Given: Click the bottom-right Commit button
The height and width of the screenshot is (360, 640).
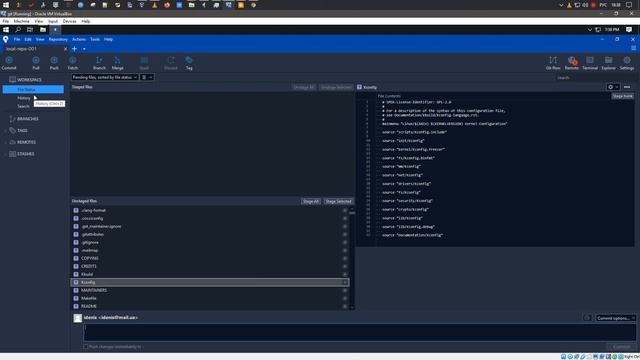Looking at the screenshot, I should (622, 347).
